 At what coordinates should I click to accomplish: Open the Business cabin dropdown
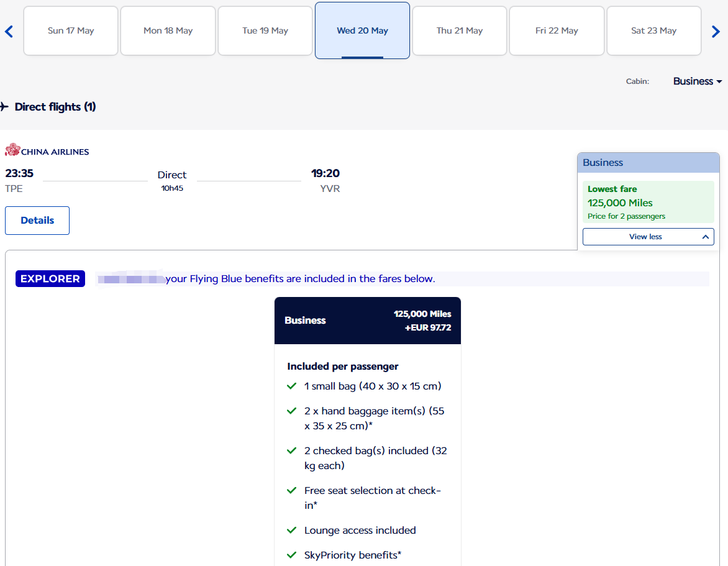[697, 81]
